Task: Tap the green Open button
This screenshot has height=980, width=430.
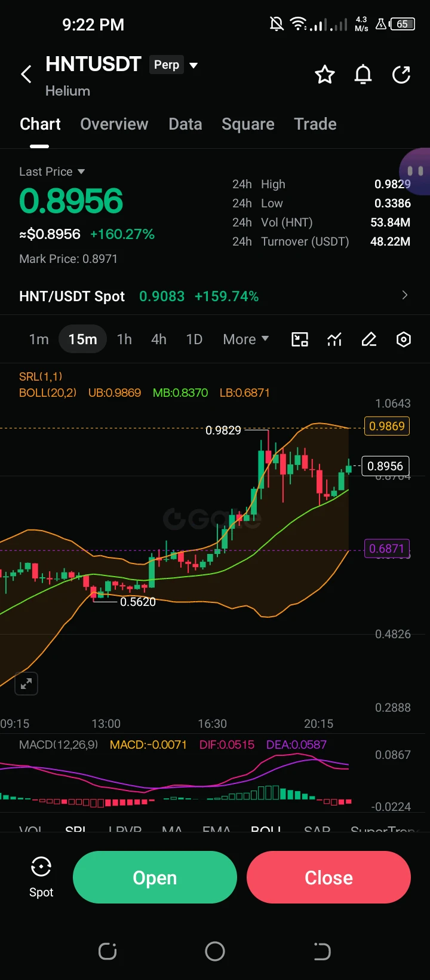Action: point(155,877)
